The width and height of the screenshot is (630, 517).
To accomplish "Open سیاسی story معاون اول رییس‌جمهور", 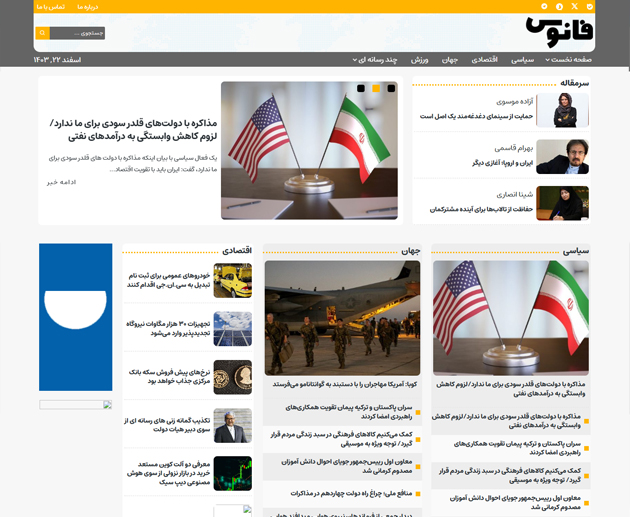I will pos(515,503).
